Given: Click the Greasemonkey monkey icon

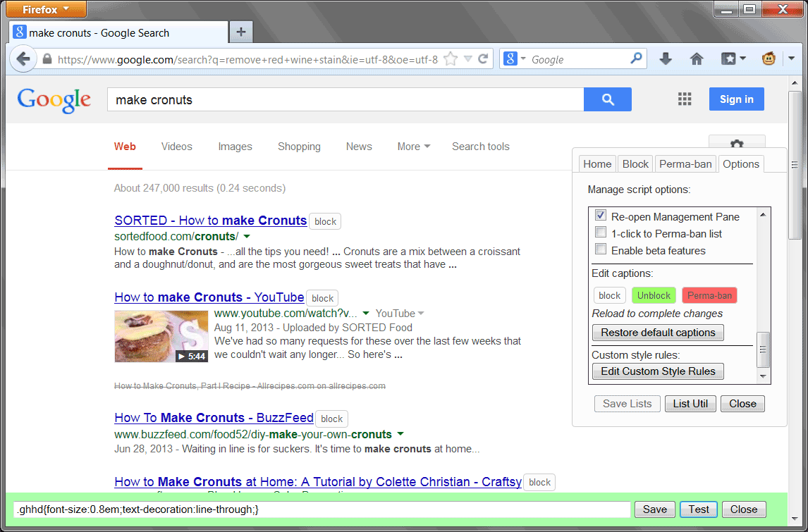Looking at the screenshot, I should [769, 58].
